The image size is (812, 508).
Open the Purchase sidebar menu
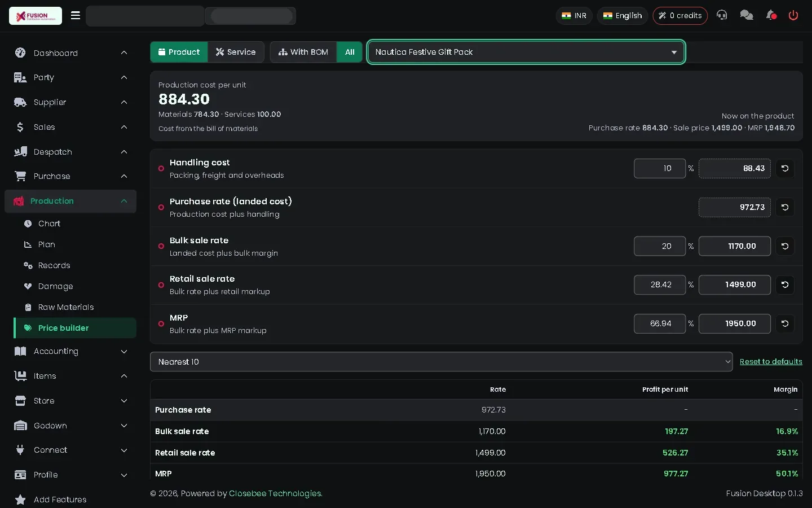70,176
